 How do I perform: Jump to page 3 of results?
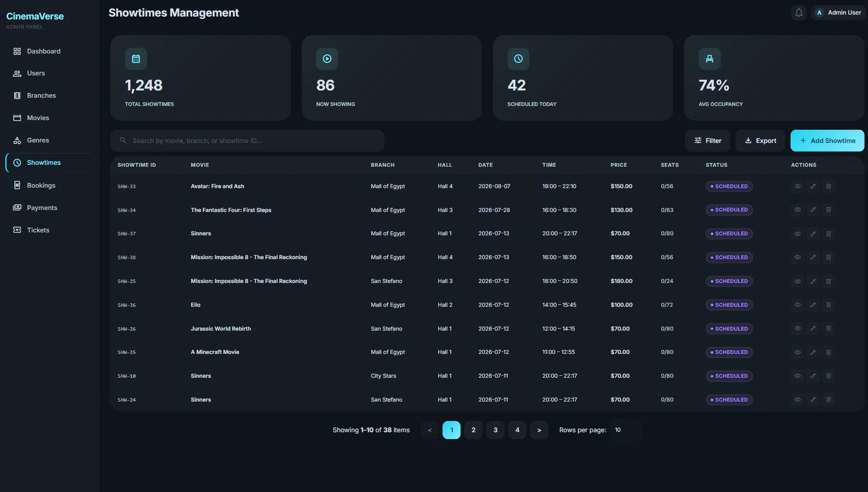(x=495, y=430)
